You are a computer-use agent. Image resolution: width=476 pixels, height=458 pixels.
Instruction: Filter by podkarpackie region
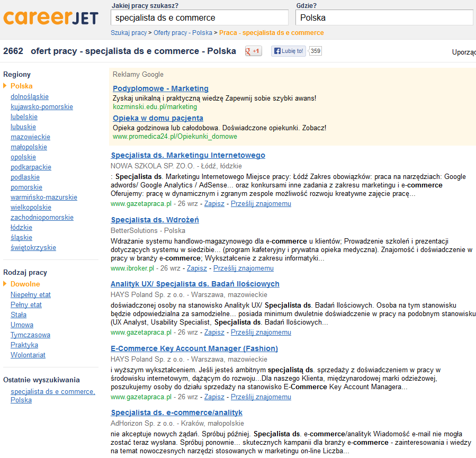(31, 167)
